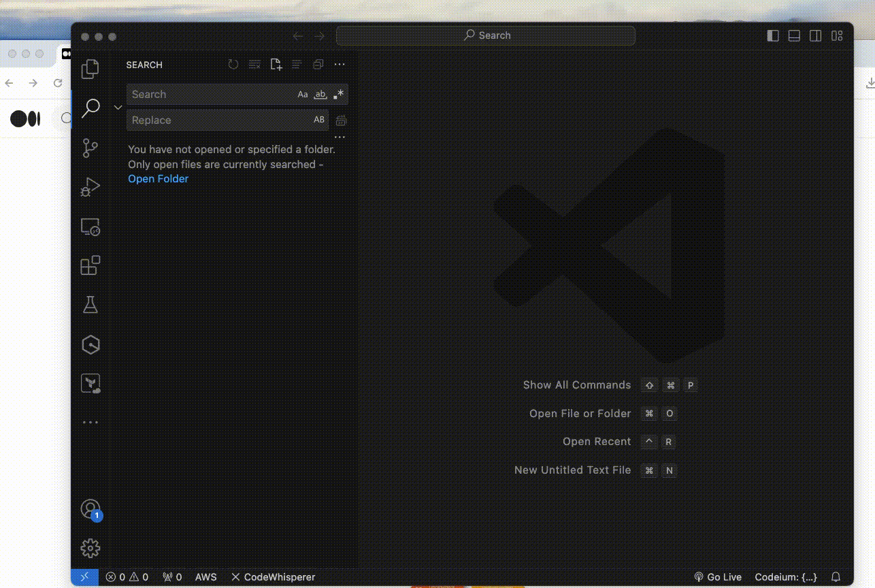875x588 pixels.
Task: Toggle Secondary Side Bar visibility
Action: [815, 36]
